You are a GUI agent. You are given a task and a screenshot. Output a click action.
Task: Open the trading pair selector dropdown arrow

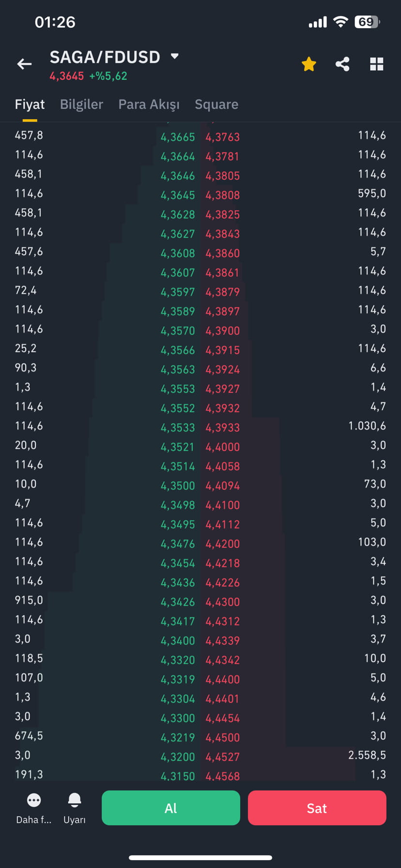point(175,57)
